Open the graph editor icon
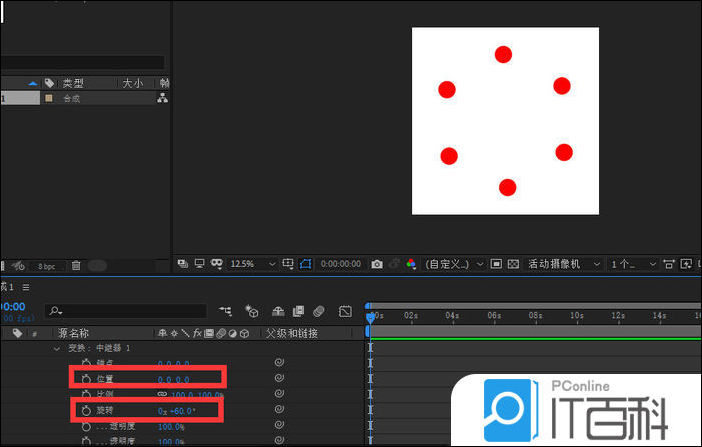702x447 pixels. [x=345, y=311]
